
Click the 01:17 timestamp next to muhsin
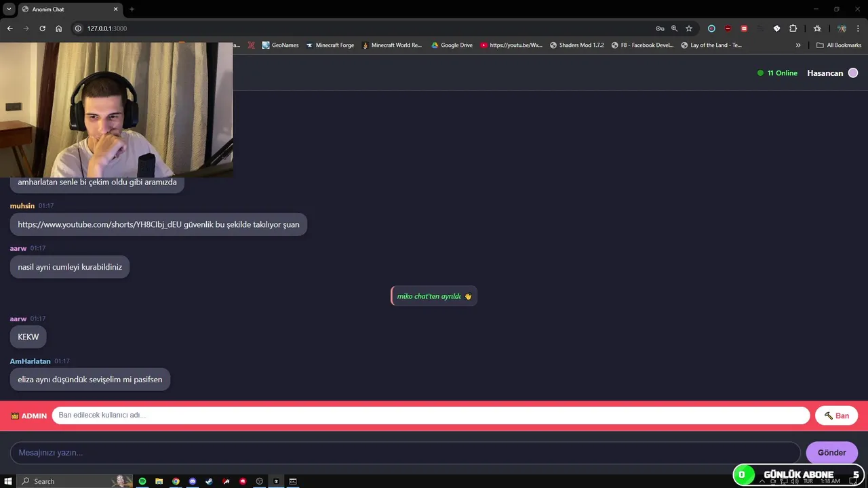(46, 205)
